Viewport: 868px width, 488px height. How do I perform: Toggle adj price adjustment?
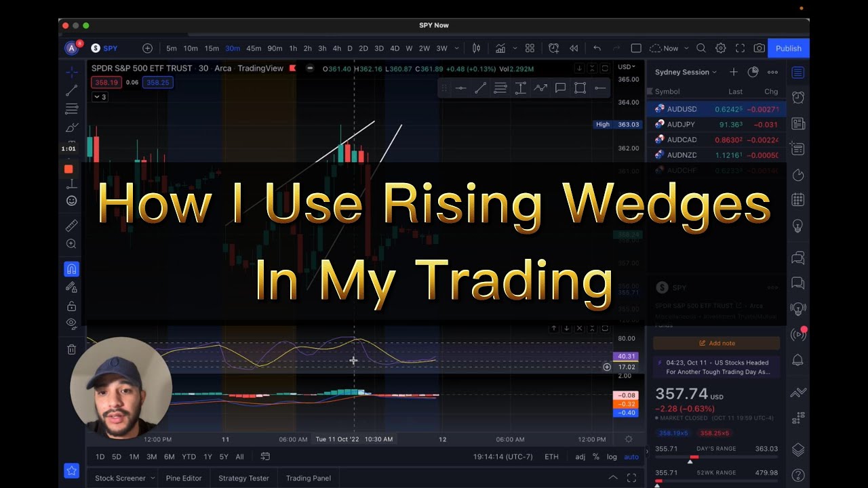(580, 457)
